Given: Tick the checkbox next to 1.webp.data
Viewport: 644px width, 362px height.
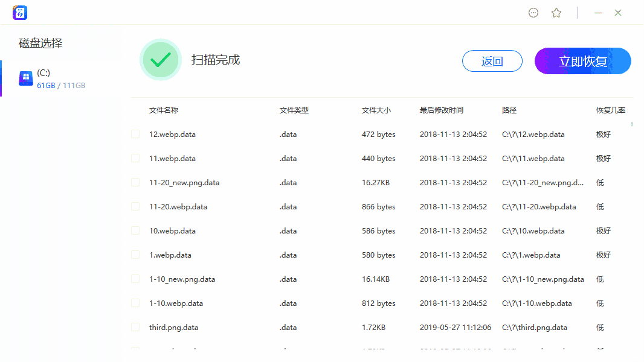Looking at the screenshot, I should [x=135, y=255].
